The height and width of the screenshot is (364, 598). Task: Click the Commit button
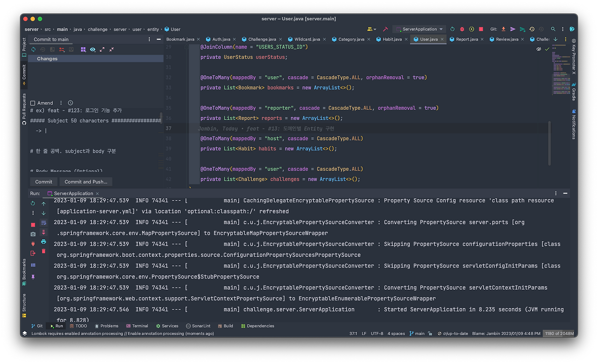[x=44, y=182]
